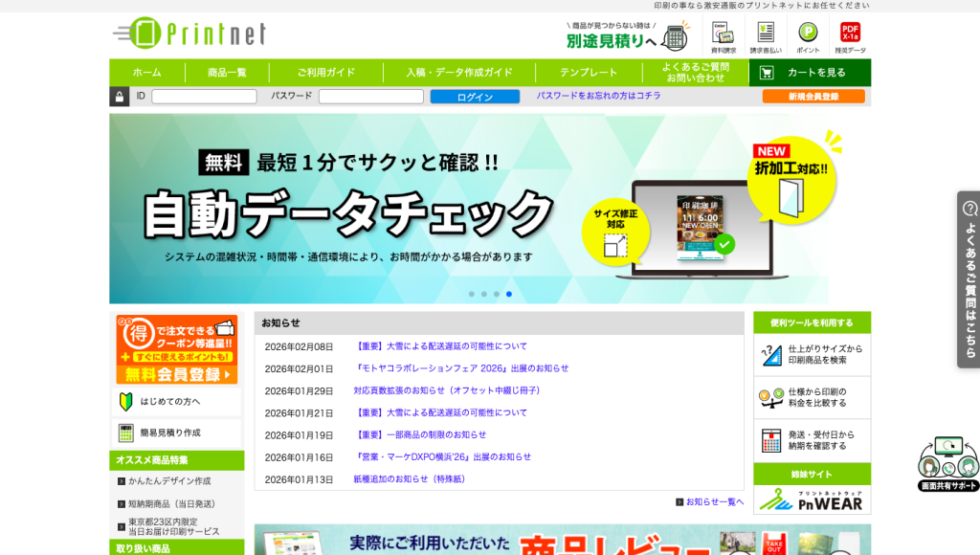980x555 pixels.
Task: View all notices via お知らせ一覧へ
Action: (x=714, y=501)
